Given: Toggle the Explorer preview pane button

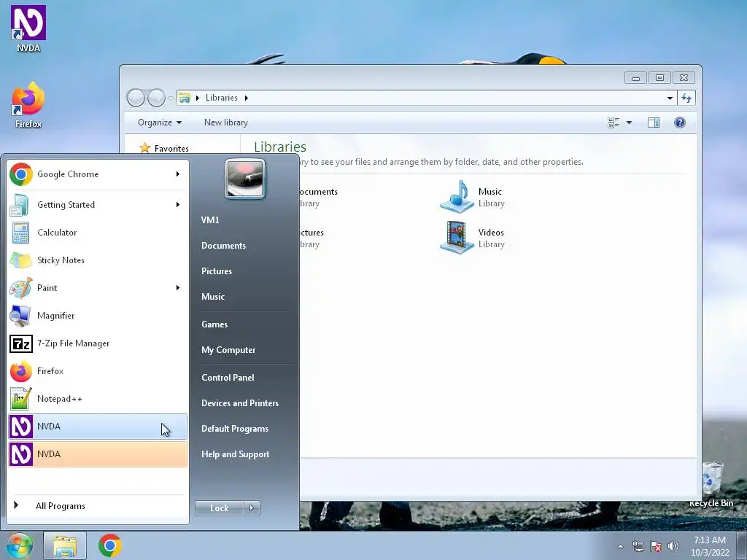Looking at the screenshot, I should click(654, 122).
